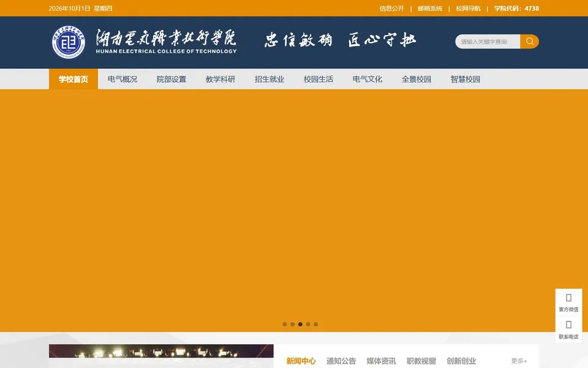Switch to the 通知公告 tab
588x368 pixels.
[341, 361]
